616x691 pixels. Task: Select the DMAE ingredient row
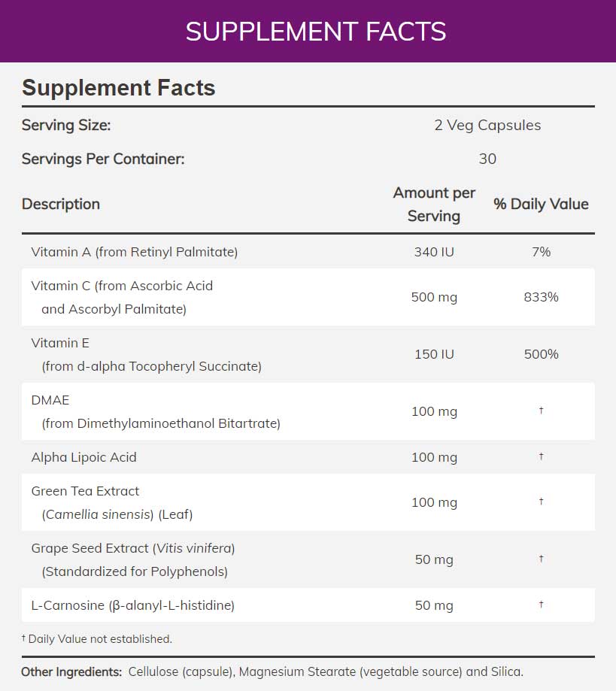pyautogui.click(x=156, y=411)
